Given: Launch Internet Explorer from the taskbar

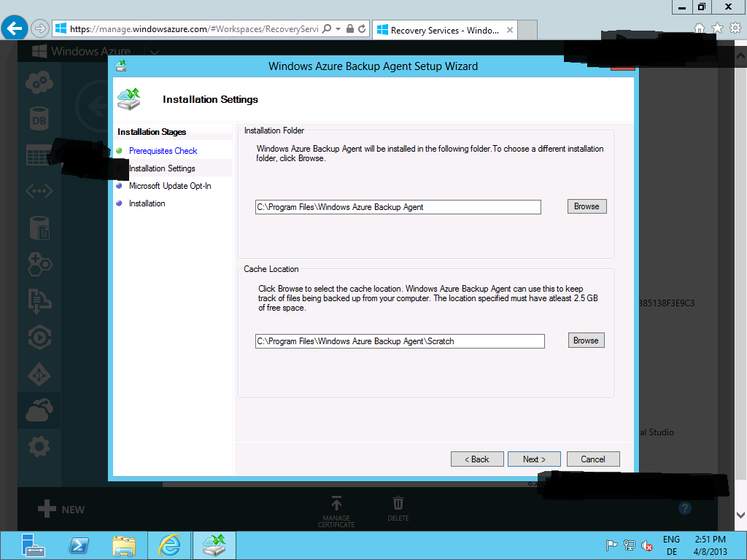Looking at the screenshot, I should (169, 545).
